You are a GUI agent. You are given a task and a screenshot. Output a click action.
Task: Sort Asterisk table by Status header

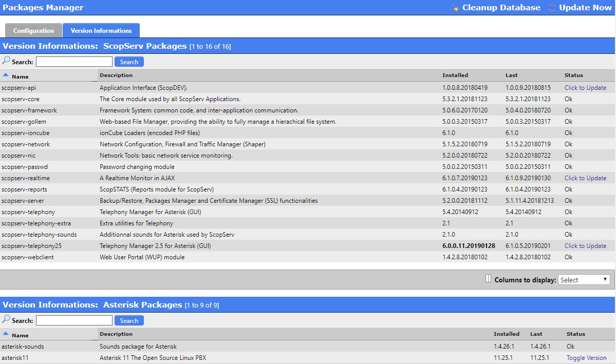(x=575, y=334)
